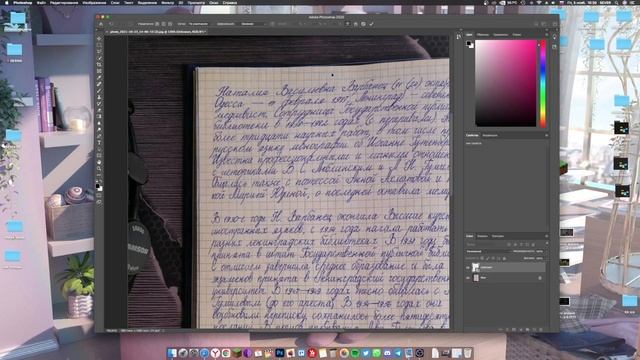The height and width of the screenshot is (360, 640).
Task: Switch to the Градиенты tab
Action: [500, 35]
